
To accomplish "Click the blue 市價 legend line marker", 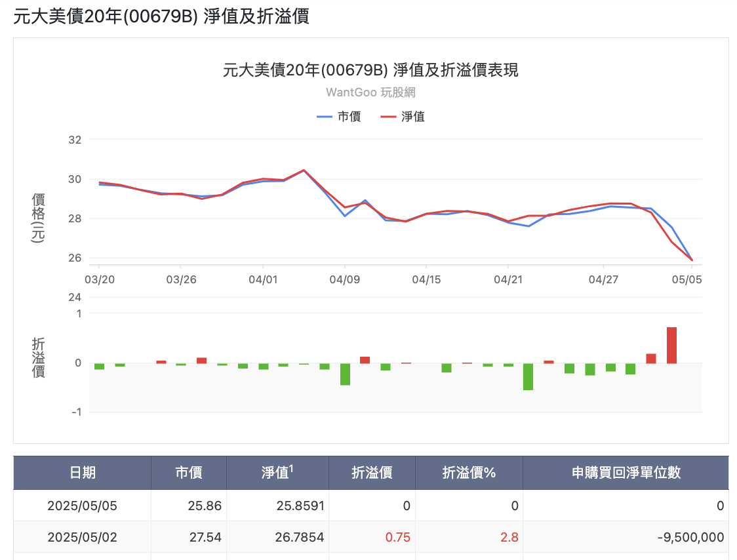I will [x=325, y=117].
